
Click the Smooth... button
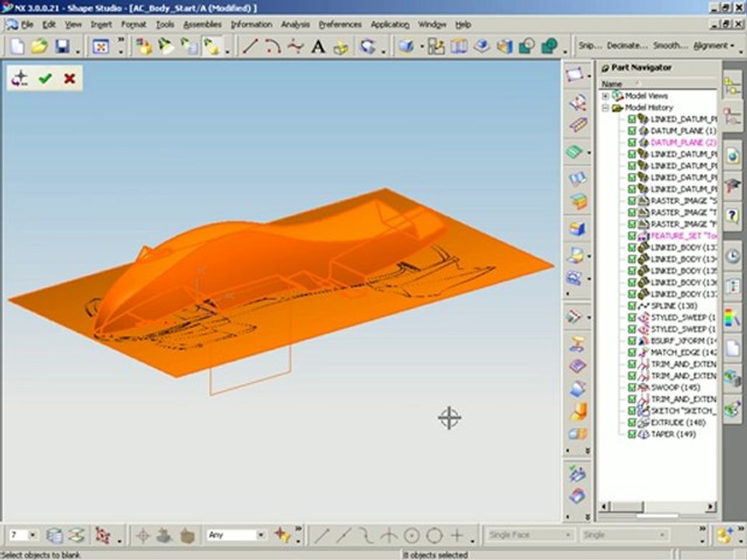(x=670, y=46)
